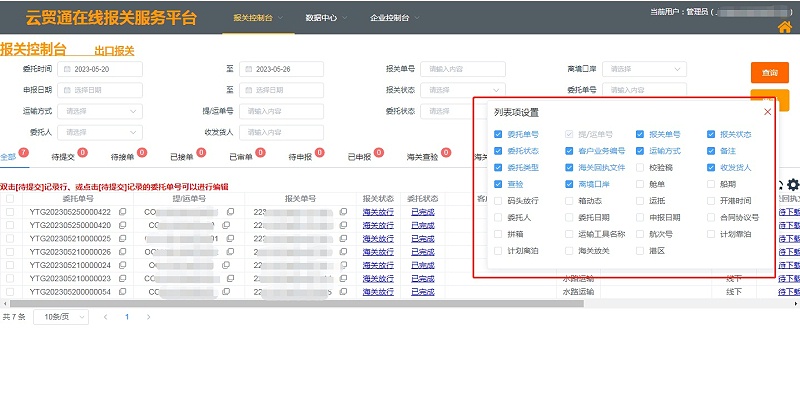Open 运输方式 dropdown
The image size is (800, 411).
pos(100,111)
